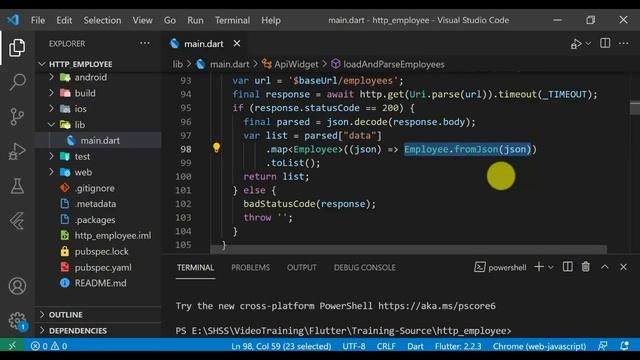
Task: Open pubspec.lock file
Action: pos(101,251)
